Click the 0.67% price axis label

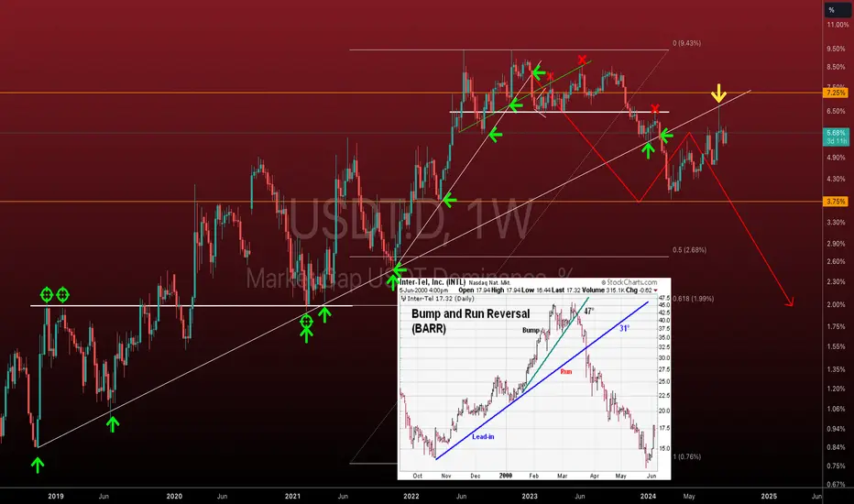[x=836, y=485]
